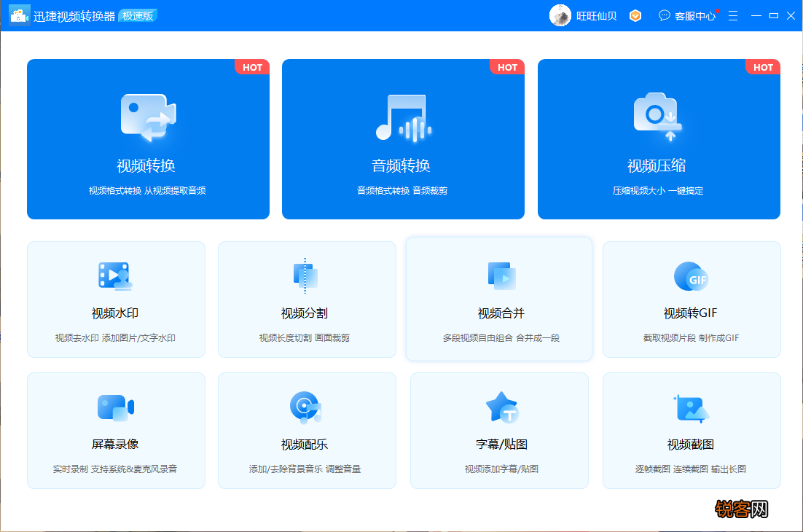Image resolution: width=803 pixels, height=532 pixels.
Task: Select the 音频转换 title text
Action: click(x=401, y=165)
